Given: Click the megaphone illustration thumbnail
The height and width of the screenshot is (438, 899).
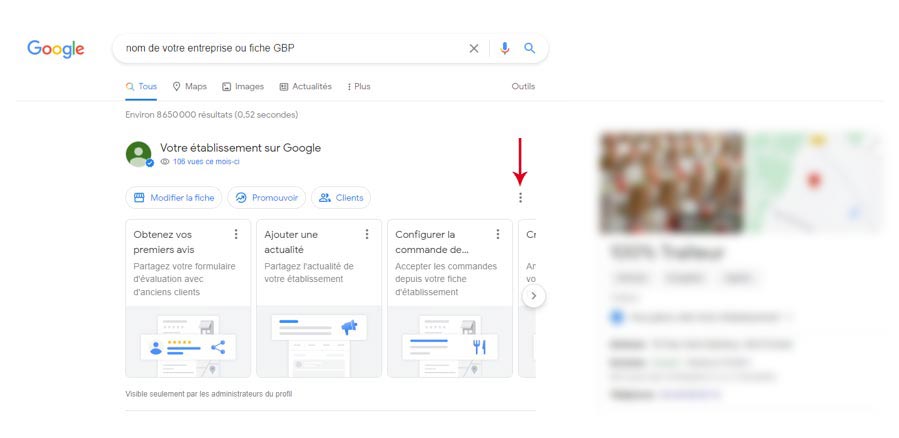Looking at the screenshot, I should [x=319, y=342].
